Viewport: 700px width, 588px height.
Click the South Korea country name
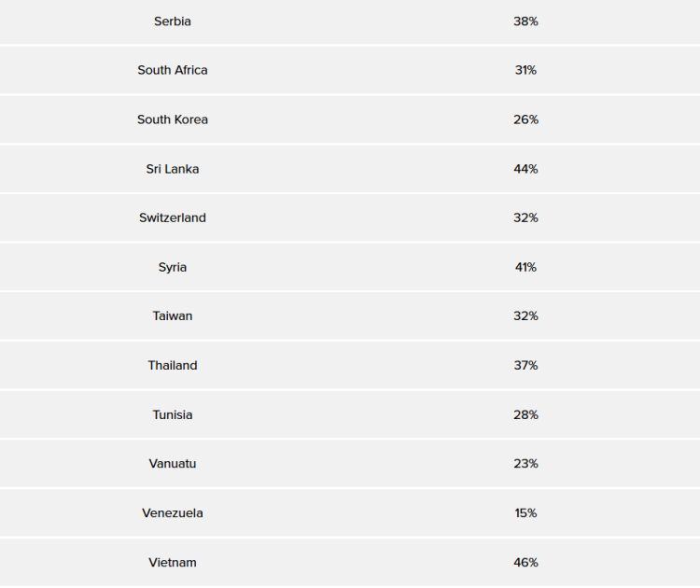click(173, 119)
